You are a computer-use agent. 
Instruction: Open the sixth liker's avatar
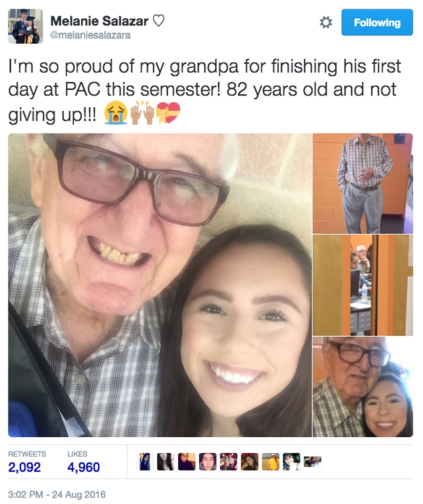click(x=250, y=462)
